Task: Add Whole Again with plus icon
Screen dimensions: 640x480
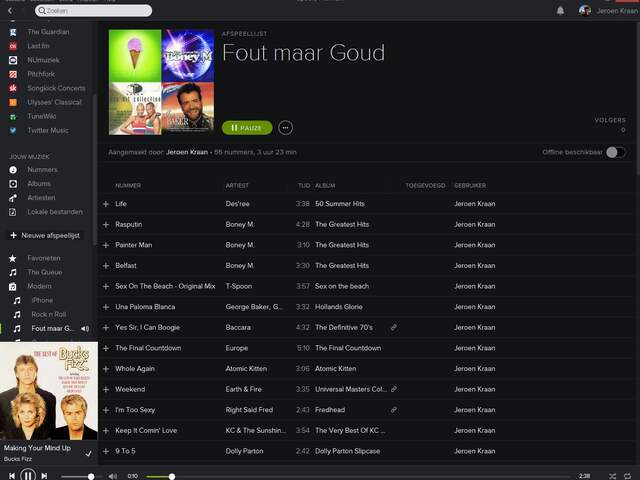Action: [x=106, y=369]
